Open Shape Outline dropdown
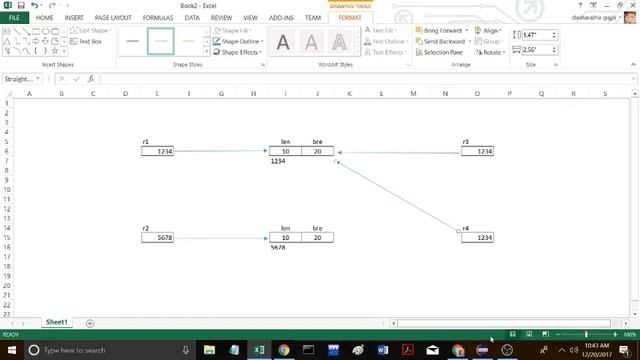Image resolution: width=640 pixels, height=360 pixels. (238, 42)
